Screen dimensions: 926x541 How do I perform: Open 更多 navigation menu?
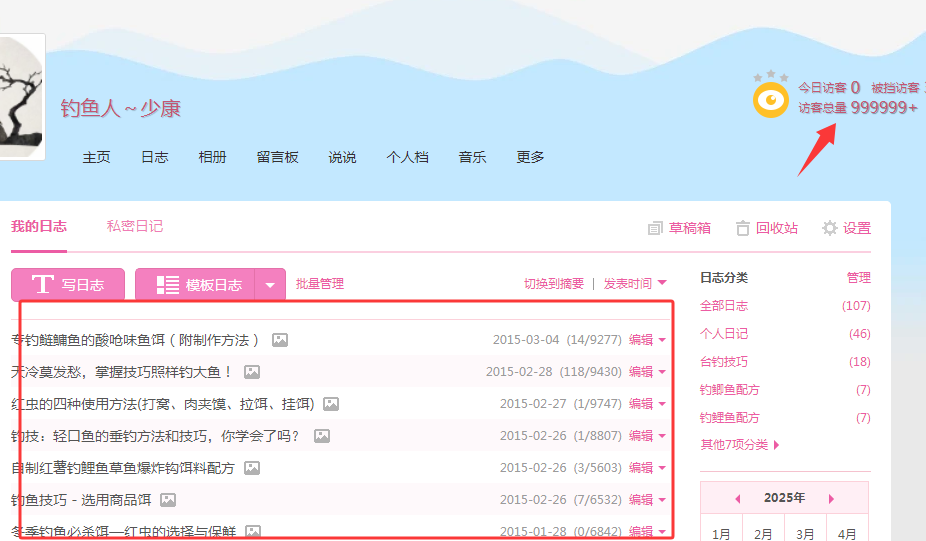tap(530, 157)
